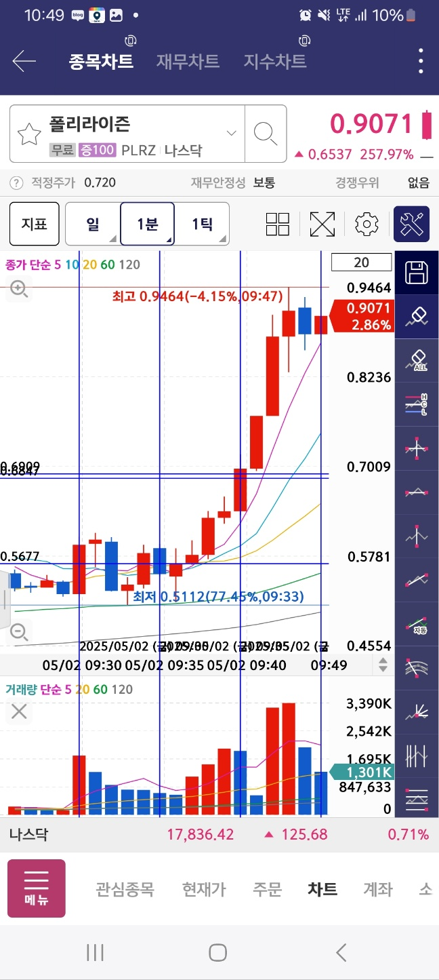Add 폴리라이즌 to favorites with star
Image resolution: width=439 pixels, height=980 pixels.
click(29, 134)
